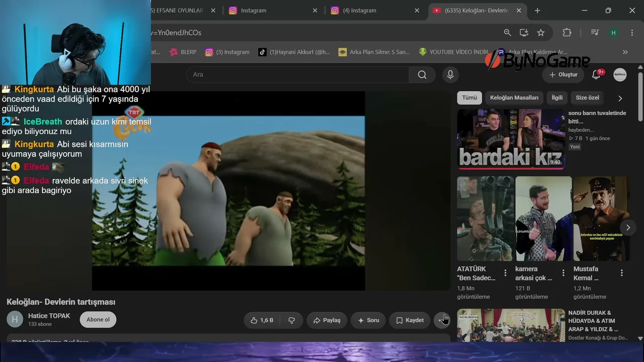Select the "İlgili" filter chip
This screenshot has width=644, height=362.
557,98
